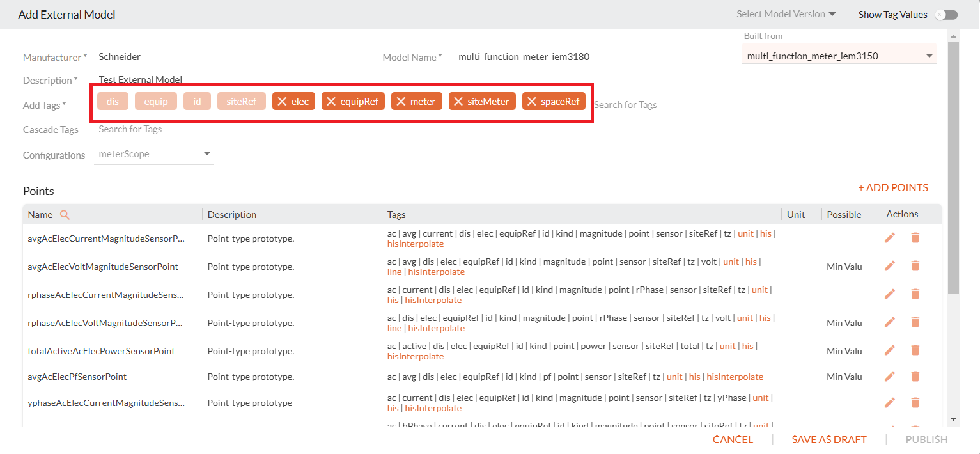Click into the Description field

pos(515,80)
